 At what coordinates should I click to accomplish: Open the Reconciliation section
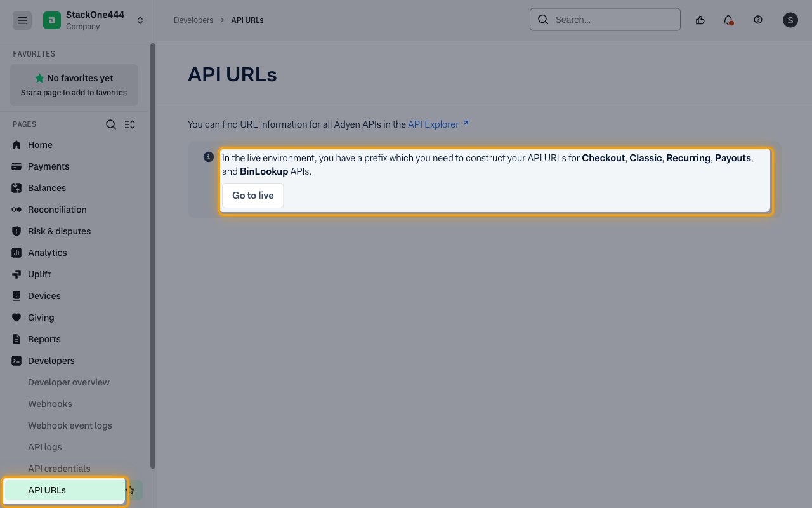pos(57,210)
